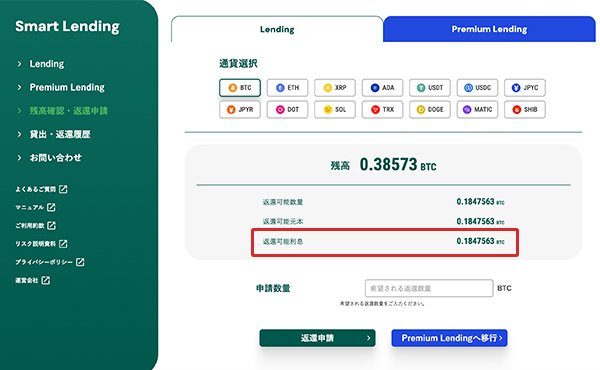Expand the Premium Lending sidebar chevron
The width and height of the screenshot is (600, 370).
20,87
